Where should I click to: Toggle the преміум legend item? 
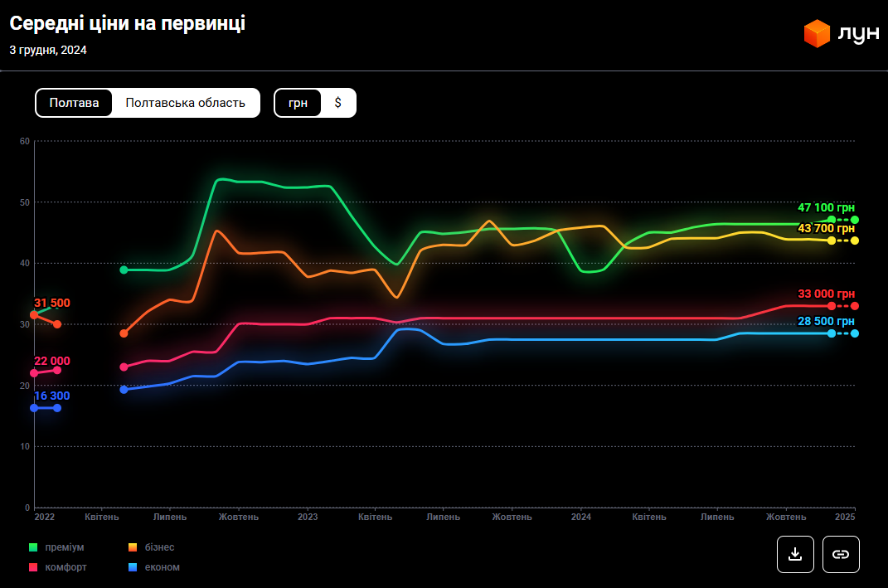coord(64,547)
